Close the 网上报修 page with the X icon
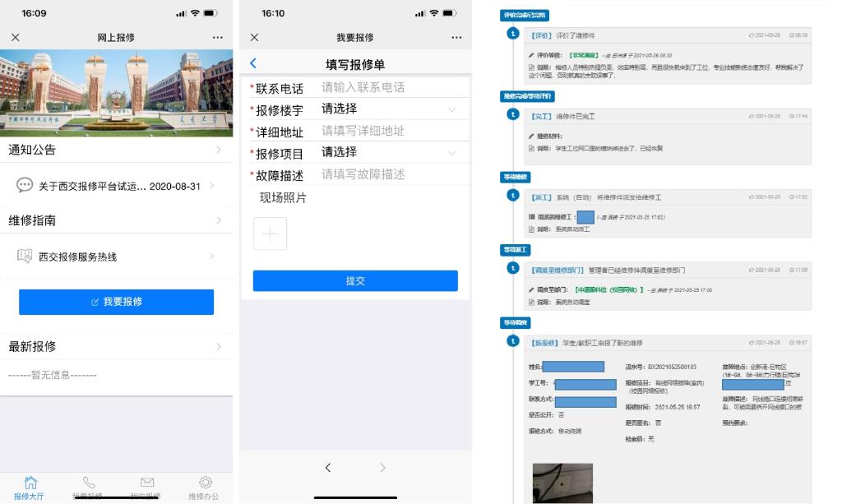Viewport: 842px width, 504px height. coord(16,38)
